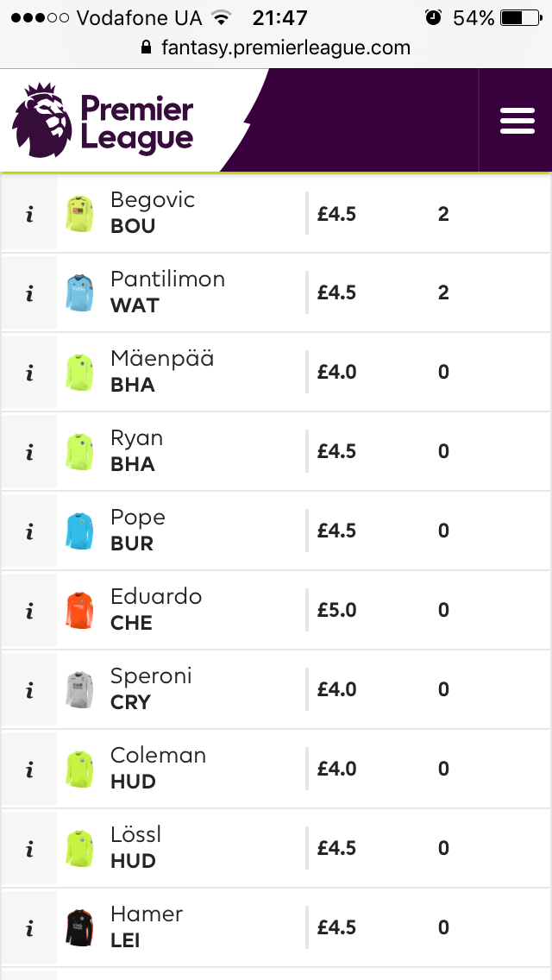Tap the battery indicator in status bar

coord(522,17)
